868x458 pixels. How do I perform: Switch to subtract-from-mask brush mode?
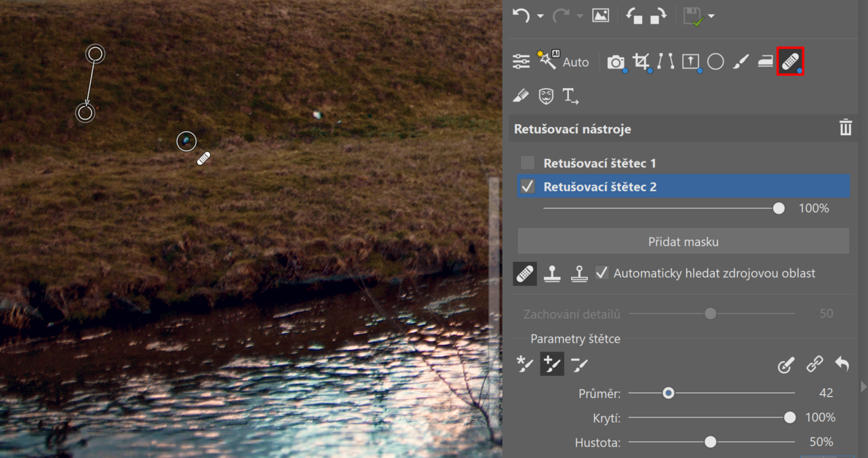click(578, 365)
